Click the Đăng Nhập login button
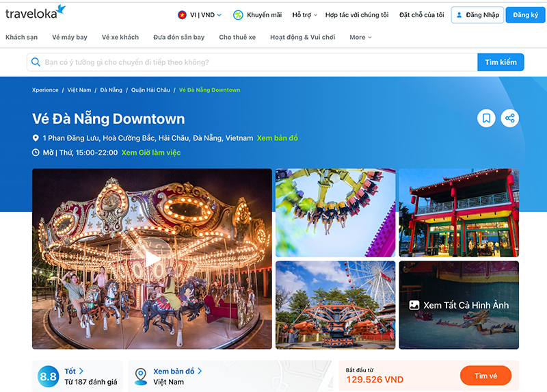Image resolution: width=547 pixels, height=392 pixels. pyautogui.click(x=477, y=15)
